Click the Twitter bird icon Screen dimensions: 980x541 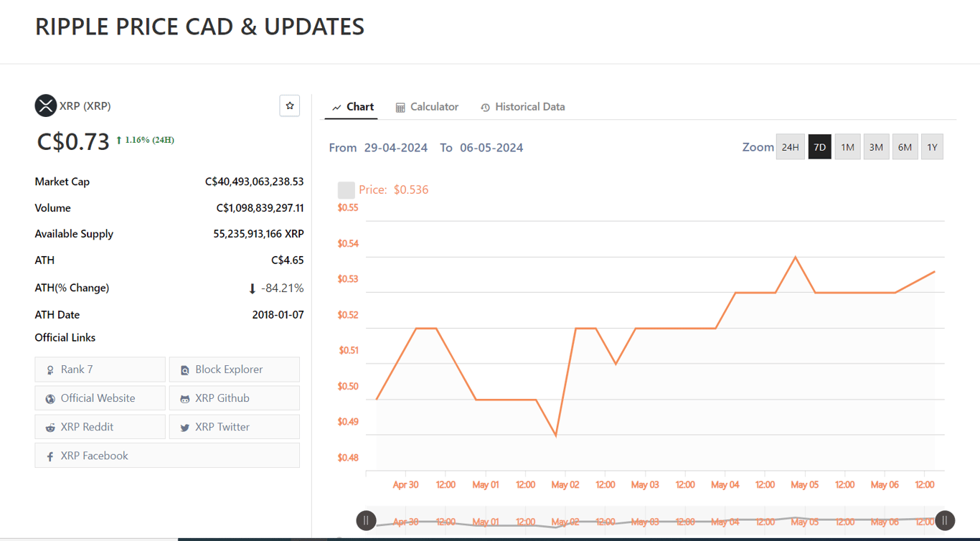point(184,428)
